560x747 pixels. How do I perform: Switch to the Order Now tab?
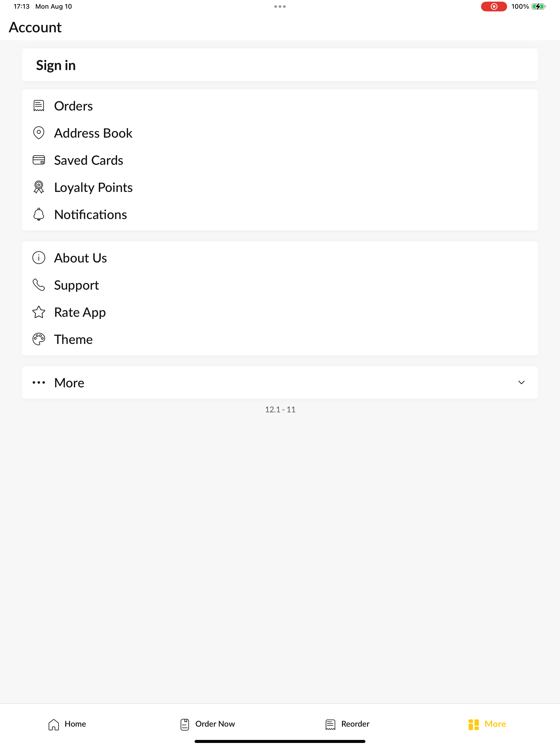[x=207, y=724]
